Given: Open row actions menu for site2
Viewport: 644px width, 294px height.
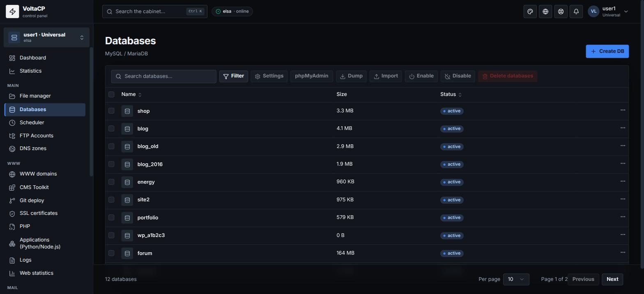Looking at the screenshot, I should click(623, 199).
